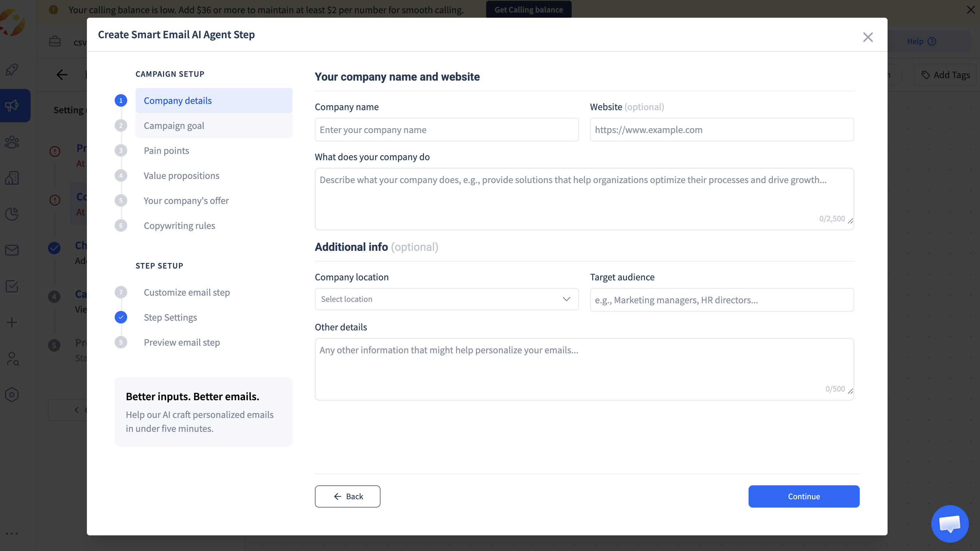980x551 pixels.
Task: Open the megaphone campaigns sidebar icon
Action: 12,106
